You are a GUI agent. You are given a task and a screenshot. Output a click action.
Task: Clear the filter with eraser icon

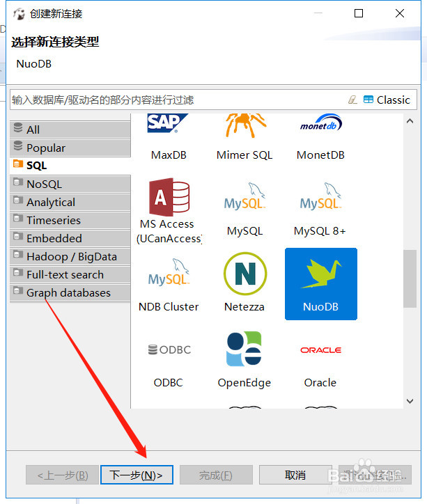tap(352, 100)
